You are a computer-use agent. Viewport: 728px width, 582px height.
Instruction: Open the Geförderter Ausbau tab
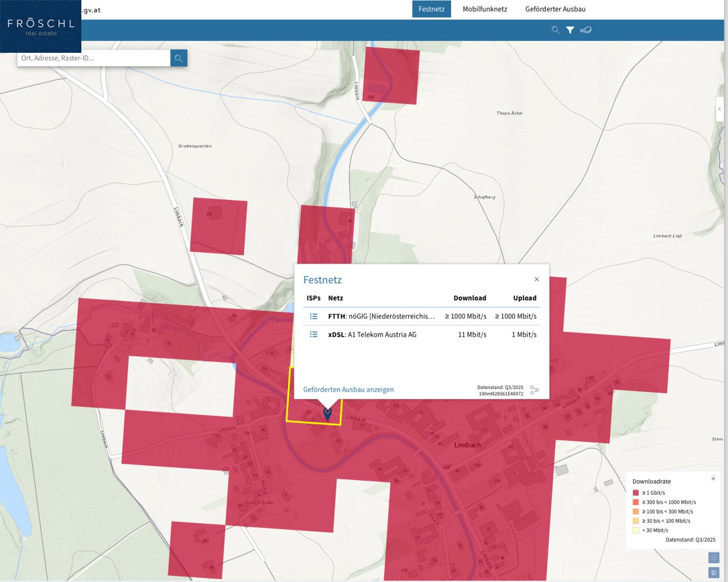coord(555,9)
